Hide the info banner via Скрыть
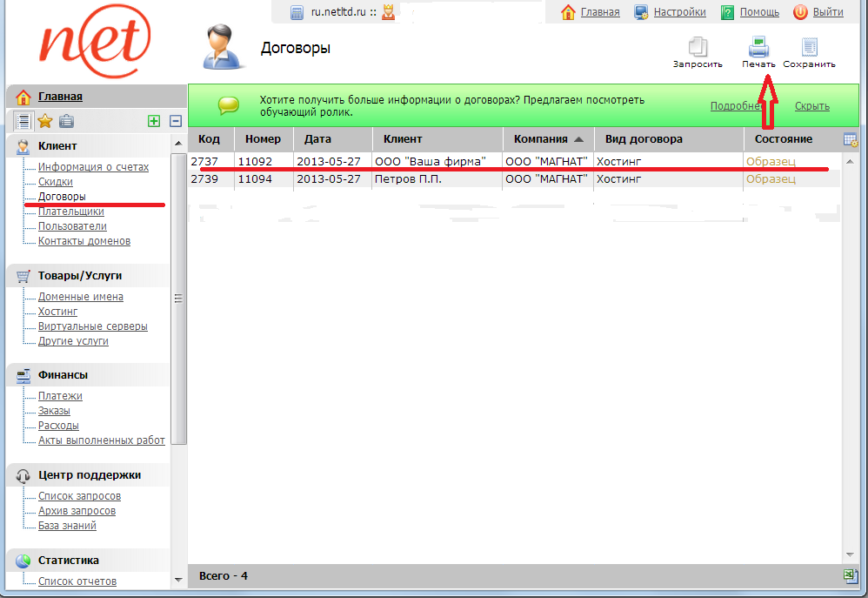The width and height of the screenshot is (868, 598). click(811, 106)
